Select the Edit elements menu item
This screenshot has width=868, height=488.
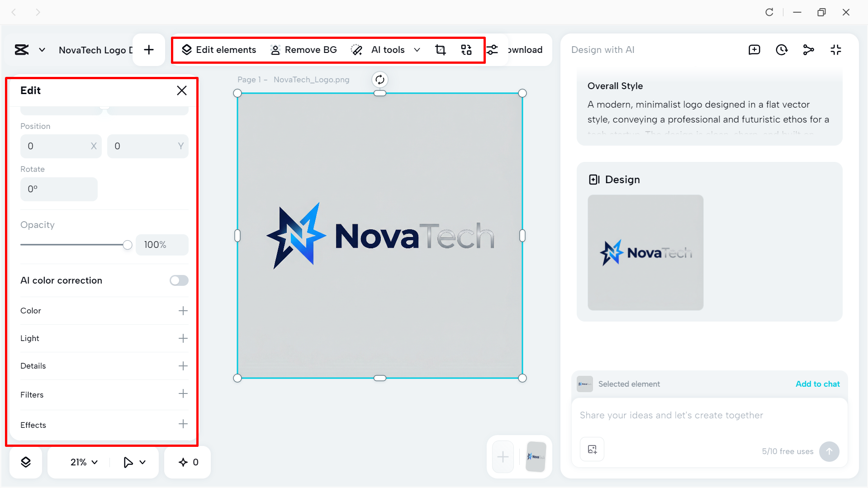(218, 50)
